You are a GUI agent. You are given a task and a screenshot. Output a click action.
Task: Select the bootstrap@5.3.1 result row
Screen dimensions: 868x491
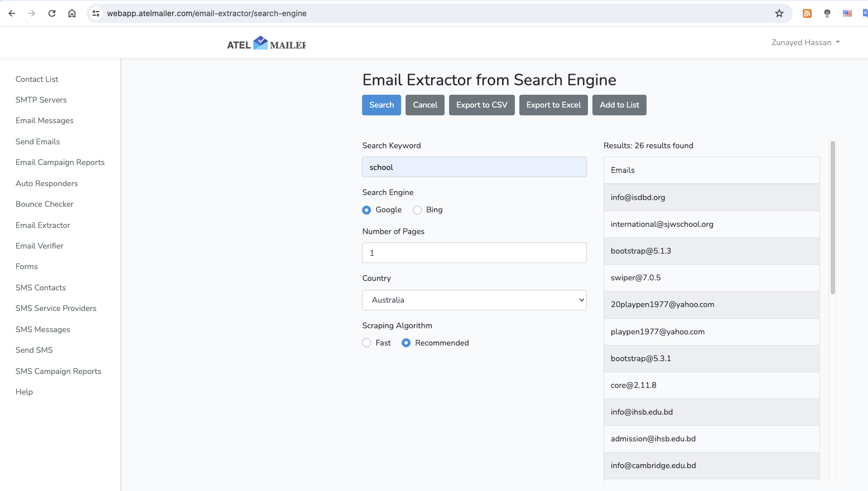711,358
